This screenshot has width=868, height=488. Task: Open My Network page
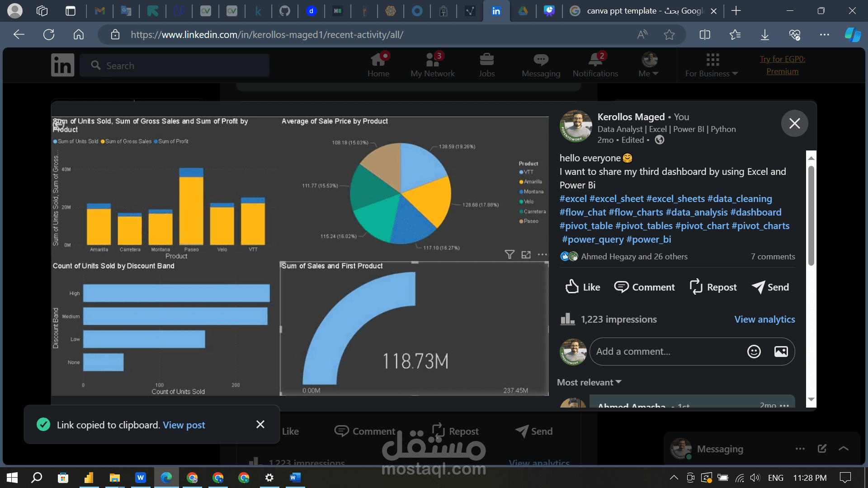(x=433, y=65)
